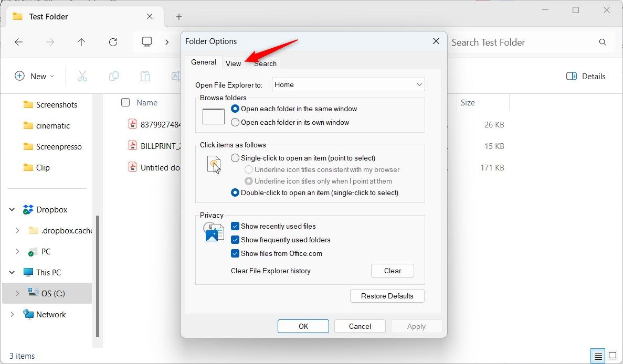623x364 pixels.
Task: Toggle Show files from Office.com checkbox
Action: 235,253
